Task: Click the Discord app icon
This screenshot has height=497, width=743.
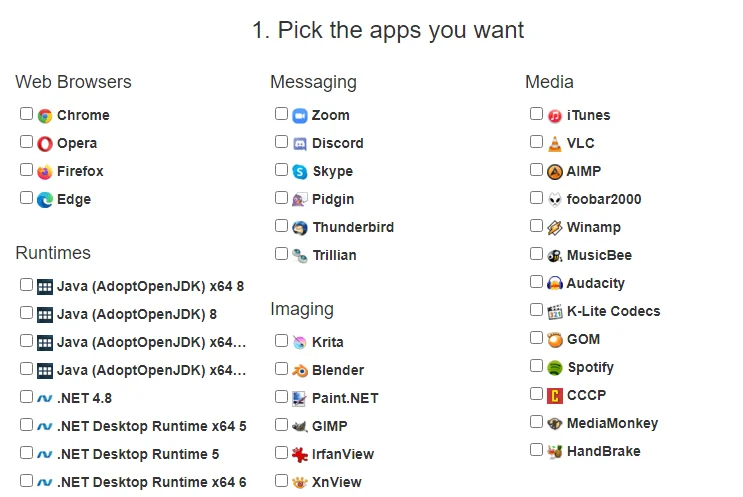Action: (x=300, y=144)
